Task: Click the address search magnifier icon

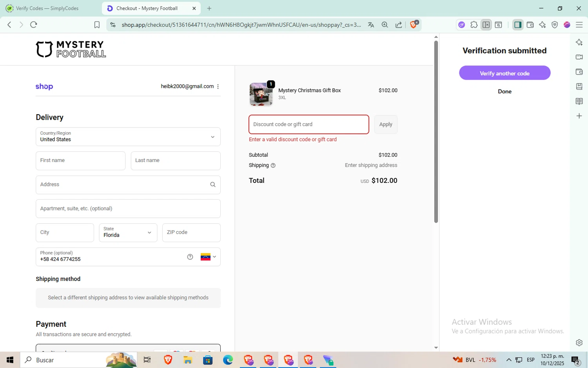Action: [x=213, y=184]
